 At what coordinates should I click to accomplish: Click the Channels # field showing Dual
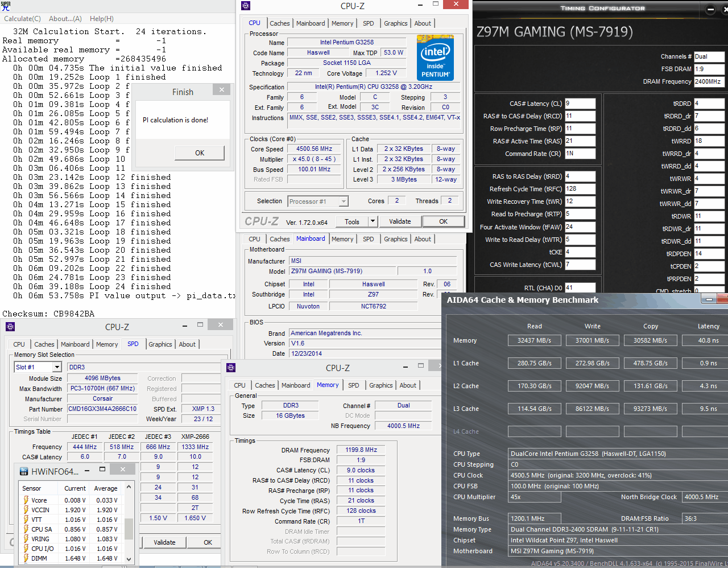(709, 56)
